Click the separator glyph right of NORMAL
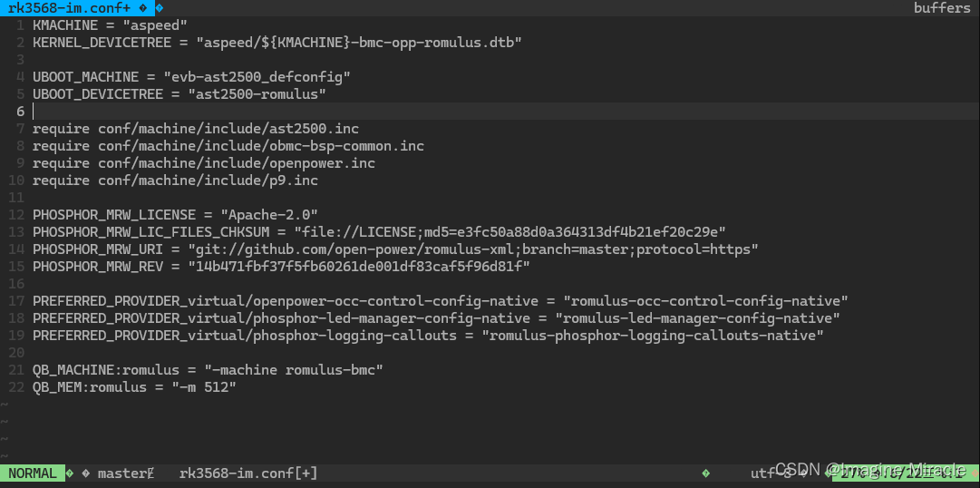The width and height of the screenshot is (980, 488). click(x=70, y=473)
